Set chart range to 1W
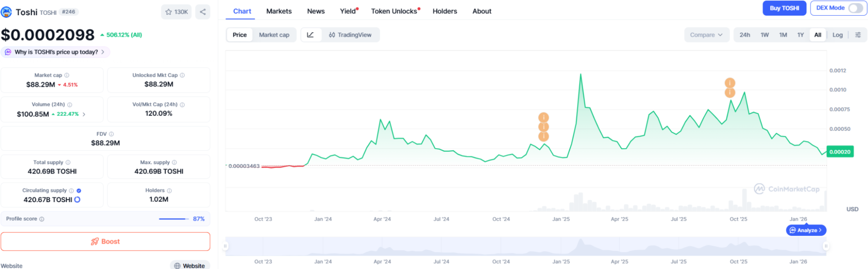 pyautogui.click(x=765, y=35)
